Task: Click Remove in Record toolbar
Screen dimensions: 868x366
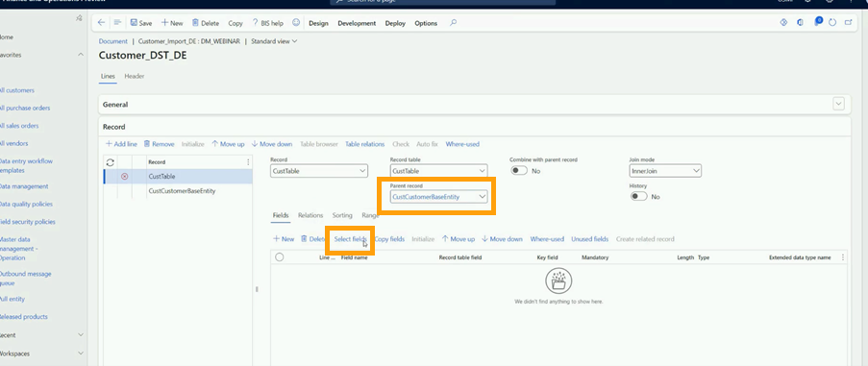Action: pos(159,144)
